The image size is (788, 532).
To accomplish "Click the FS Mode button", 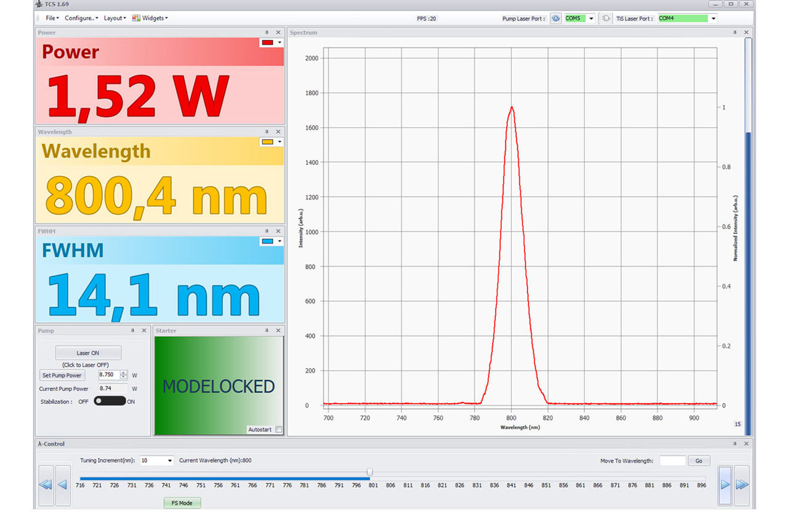I will click(182, 503).
